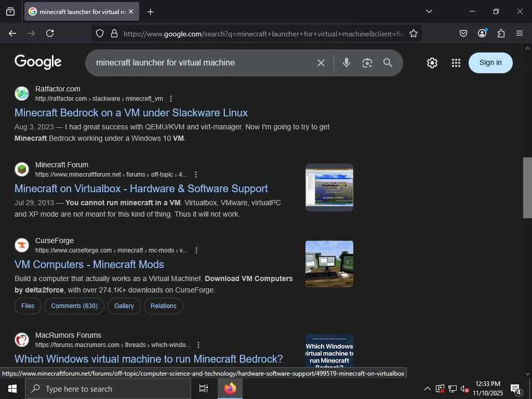Open the VM Computers mod thumbnail
This screenshot has height=399, width=532.
click(x=329, y=263)
